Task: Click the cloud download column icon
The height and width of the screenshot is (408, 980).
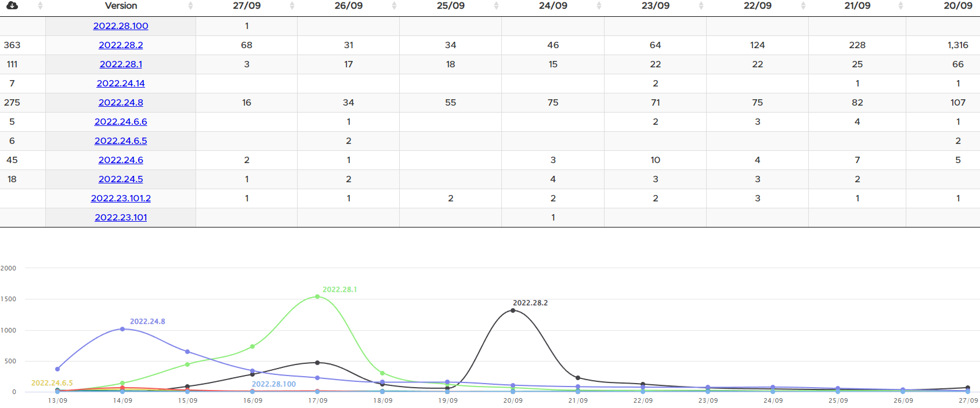Action: (x=12, y=6)
